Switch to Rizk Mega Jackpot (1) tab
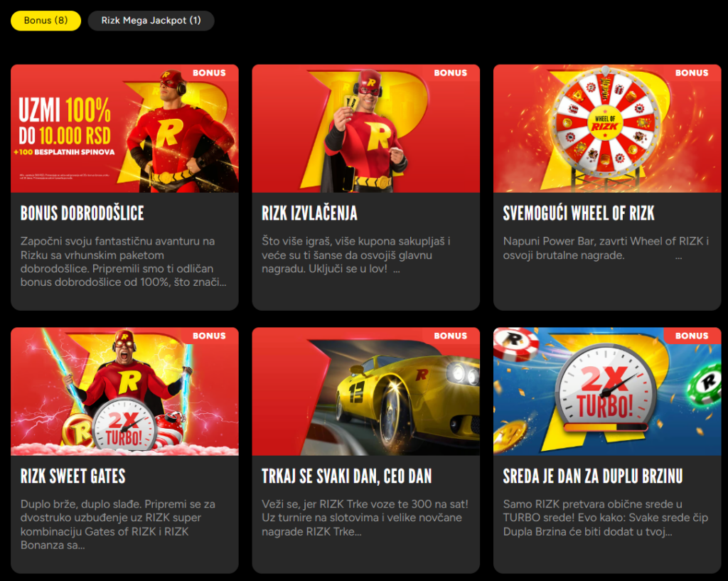728x581 pixels. pyautogui.click(x=151, y=21)
